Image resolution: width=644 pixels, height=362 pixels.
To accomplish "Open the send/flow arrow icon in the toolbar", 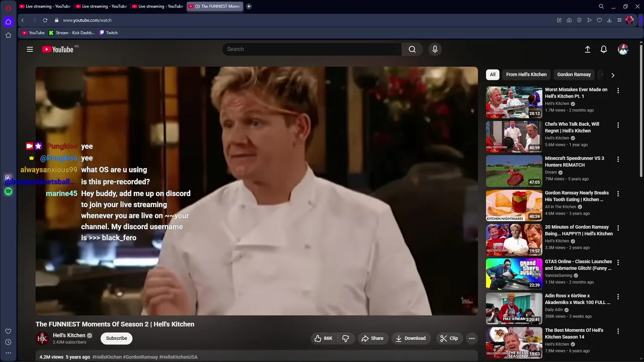I will 589,20.
